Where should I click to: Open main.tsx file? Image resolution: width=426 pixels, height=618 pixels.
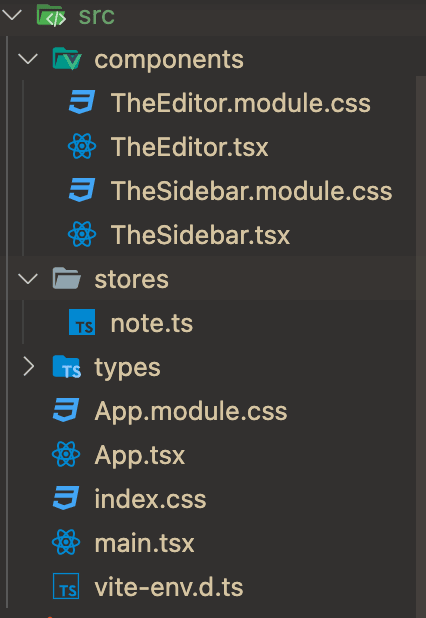coord(144,543)
